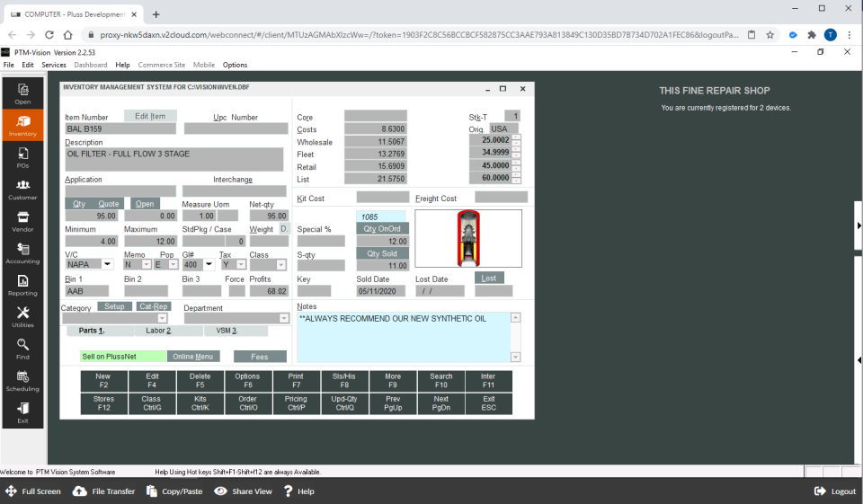The height and width of the screenshot is (504, 863).
Task: Click the Next PgDn button
Action: pyautogui.click(x=440, y=403)
